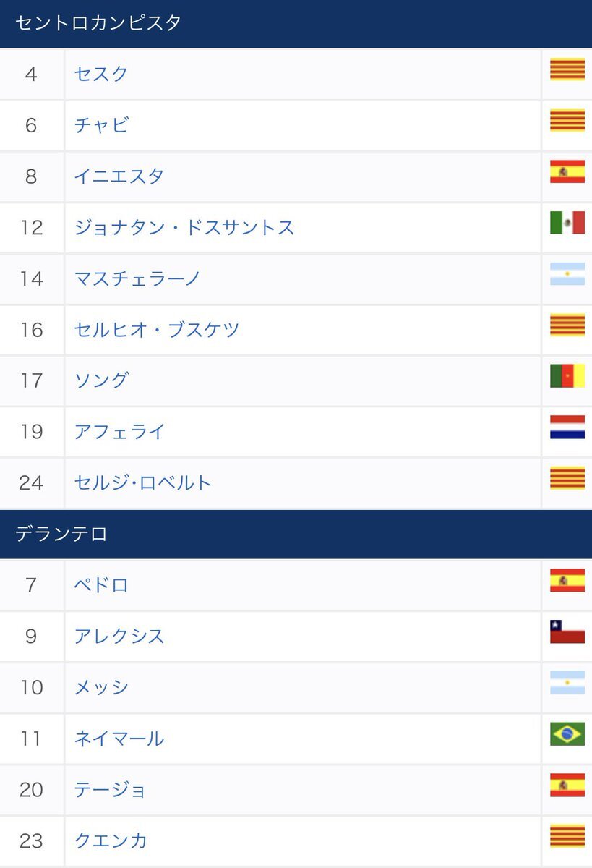Screen dimensions: 592x868
Task: Click Chile flag icon next to アレクシス
Action: point(567,631)
